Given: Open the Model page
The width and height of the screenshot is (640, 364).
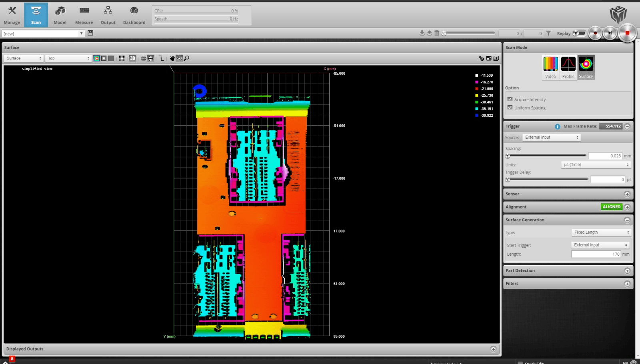Looking at the screenshot, I should [60, 15].
